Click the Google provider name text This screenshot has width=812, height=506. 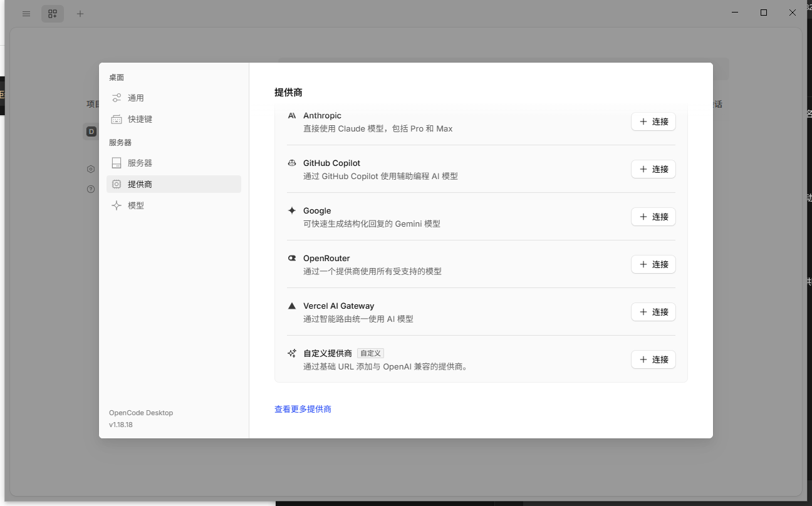tap(317, 210)
